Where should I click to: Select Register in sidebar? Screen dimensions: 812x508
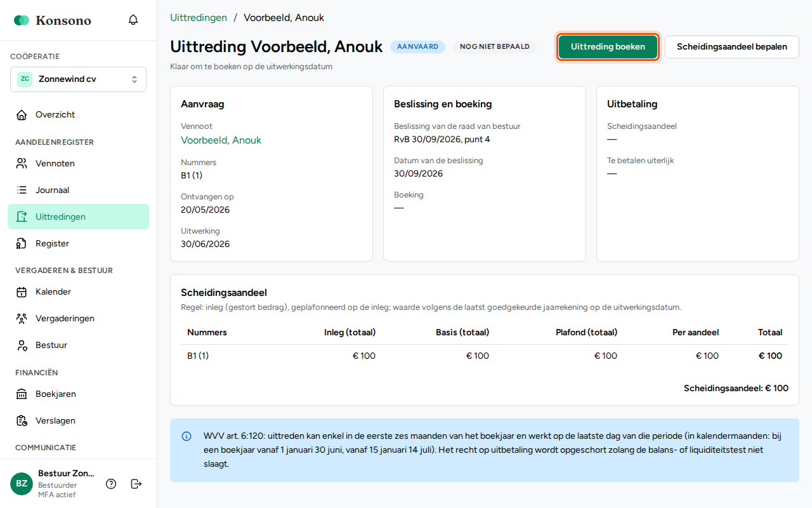pyautogui.click(x=78, y=244)
